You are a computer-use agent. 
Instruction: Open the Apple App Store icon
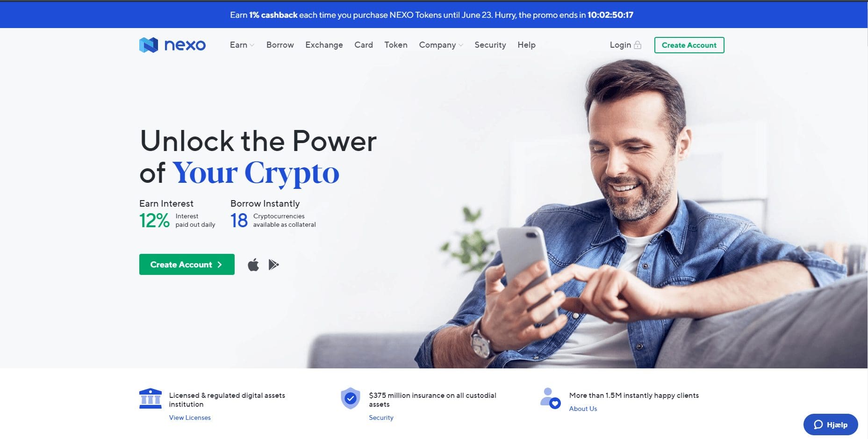click(253, 265)
